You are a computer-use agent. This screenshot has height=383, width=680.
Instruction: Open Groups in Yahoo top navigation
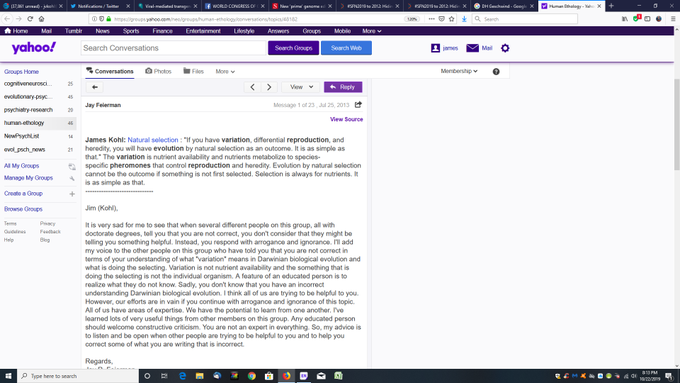312,31
